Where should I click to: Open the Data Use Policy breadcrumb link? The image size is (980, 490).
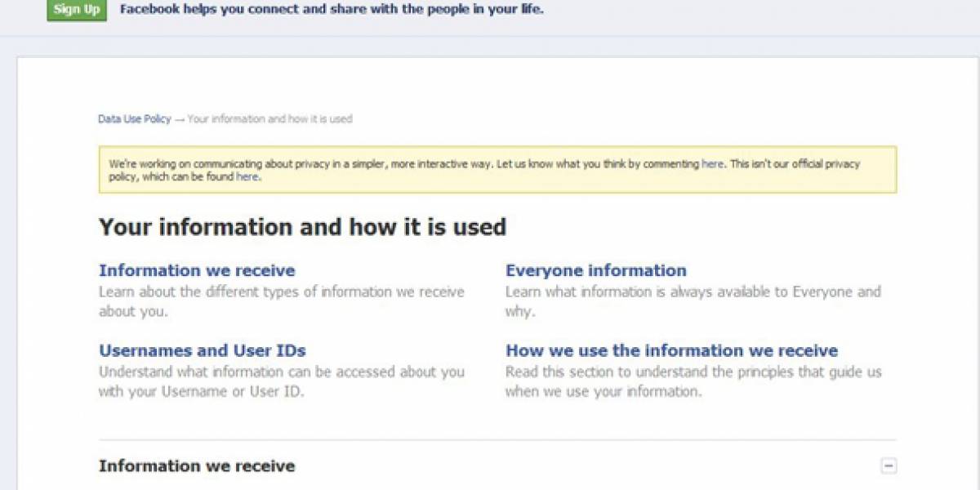pos(135,119)
